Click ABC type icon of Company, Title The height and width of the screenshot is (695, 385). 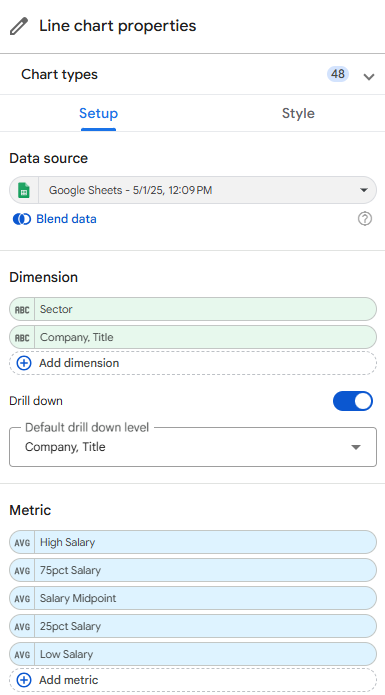(x=22, y=337)
